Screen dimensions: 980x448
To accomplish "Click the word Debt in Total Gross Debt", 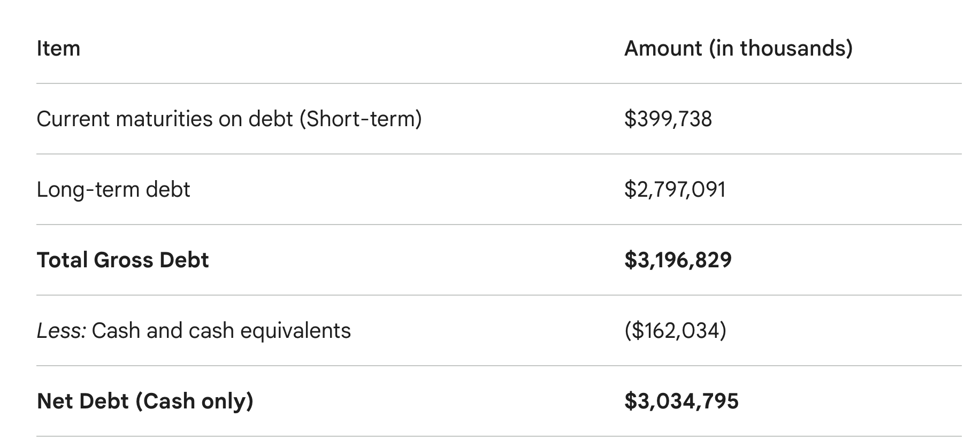I will tap(184, 260).
